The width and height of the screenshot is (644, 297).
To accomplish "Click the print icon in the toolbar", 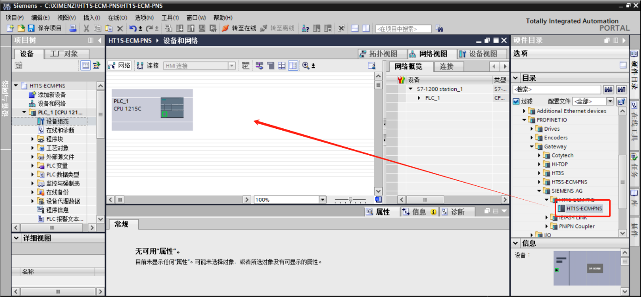I will click(x=73, y=28).
